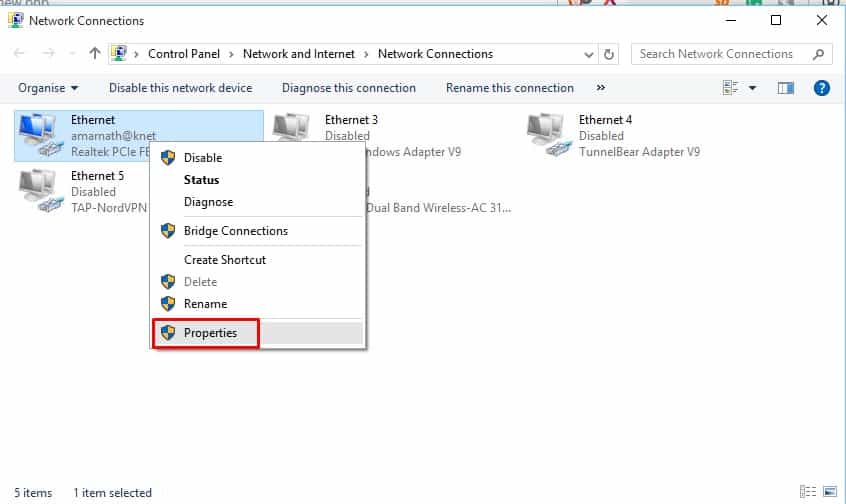This screenshot has height=504, width=846.
Task: Toggle the preview pane icon
Action: pos(786,88)
